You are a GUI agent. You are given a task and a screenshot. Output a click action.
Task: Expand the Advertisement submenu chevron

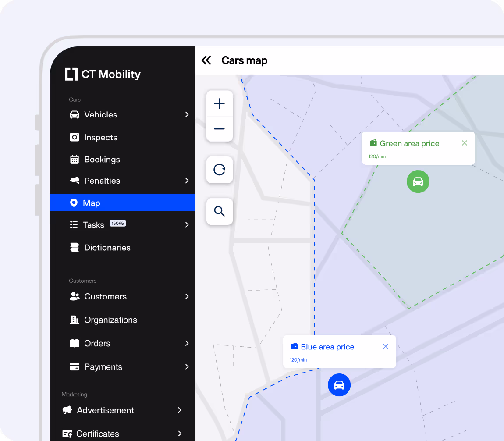pyautogui.click(x=179, y=410)
